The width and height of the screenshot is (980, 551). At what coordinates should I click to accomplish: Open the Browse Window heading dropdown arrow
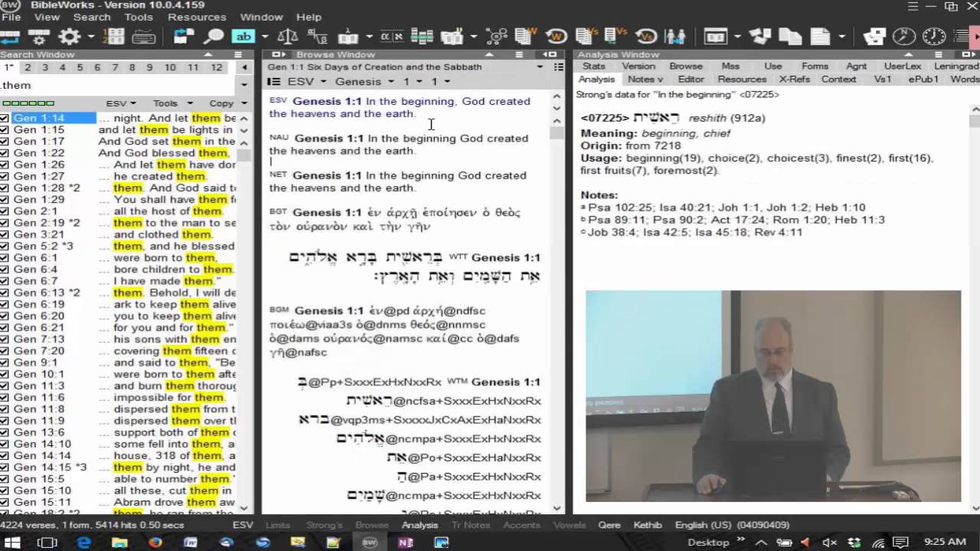[x=540, y=67]
